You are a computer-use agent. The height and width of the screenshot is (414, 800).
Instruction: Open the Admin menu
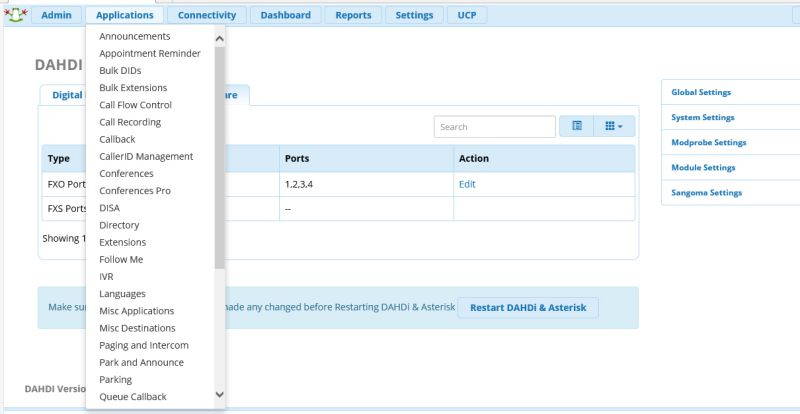point(57,15)
